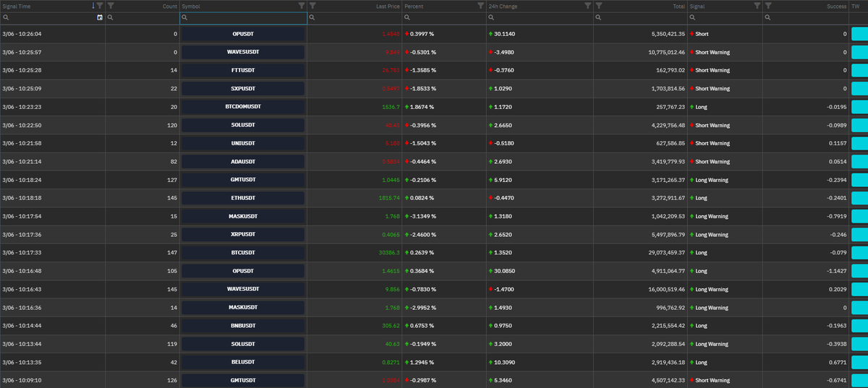
Task: Sort the table by Symbol header
Action: coord(191,6)
